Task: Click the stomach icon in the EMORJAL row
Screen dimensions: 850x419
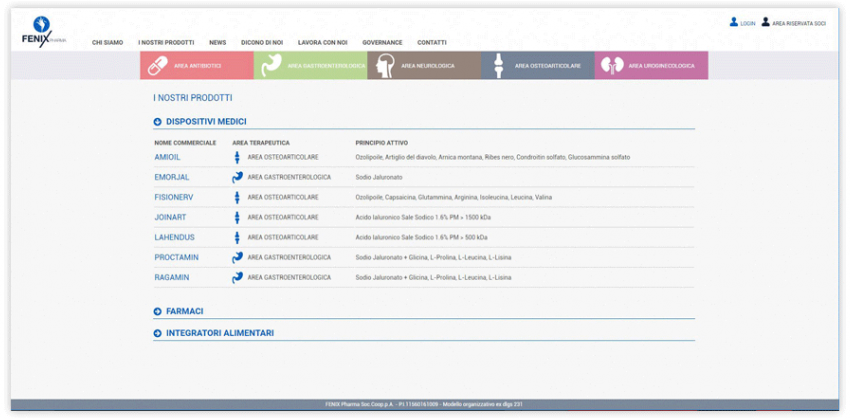Action: 237,177
